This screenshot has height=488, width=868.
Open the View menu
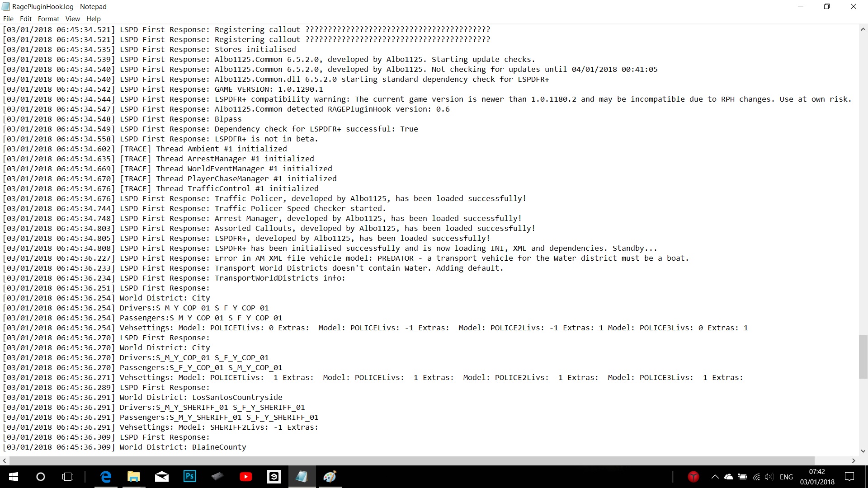click(72, 19)
